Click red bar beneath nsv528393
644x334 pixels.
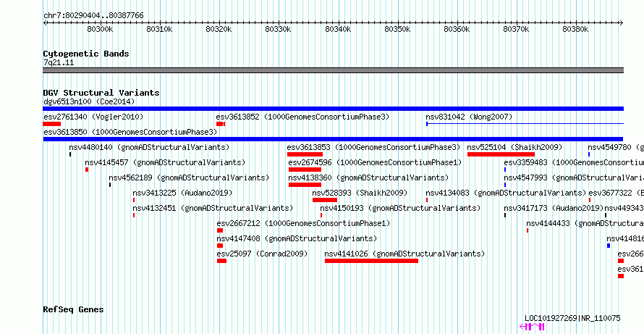pos(325,200)
